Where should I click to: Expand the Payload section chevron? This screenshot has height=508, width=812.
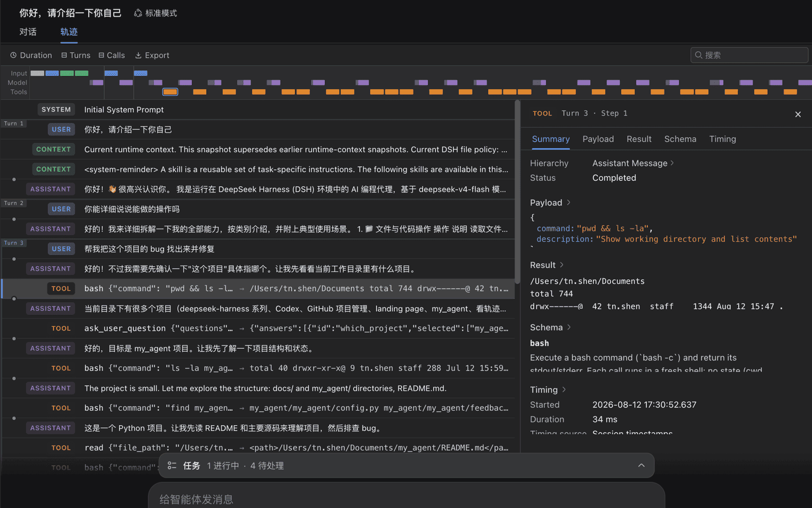568,203
